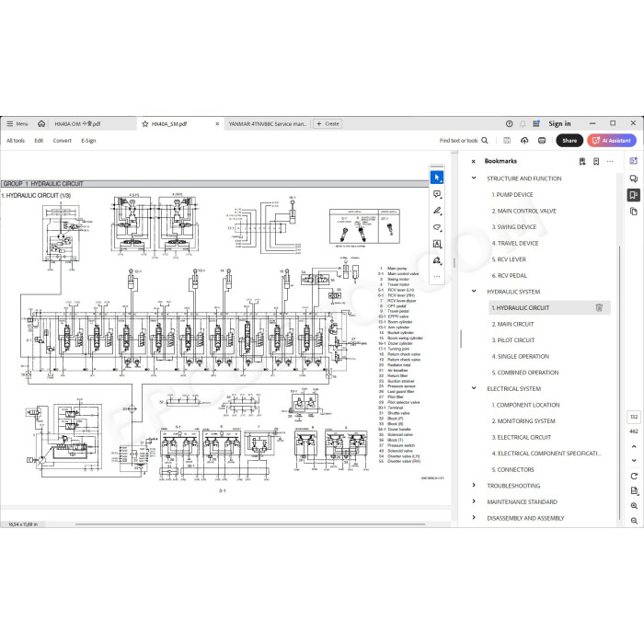This screenshot has height=644, width=644.
Task: Switch to YANMAR 4TNV88C Service manual tab
Action: 267,123
